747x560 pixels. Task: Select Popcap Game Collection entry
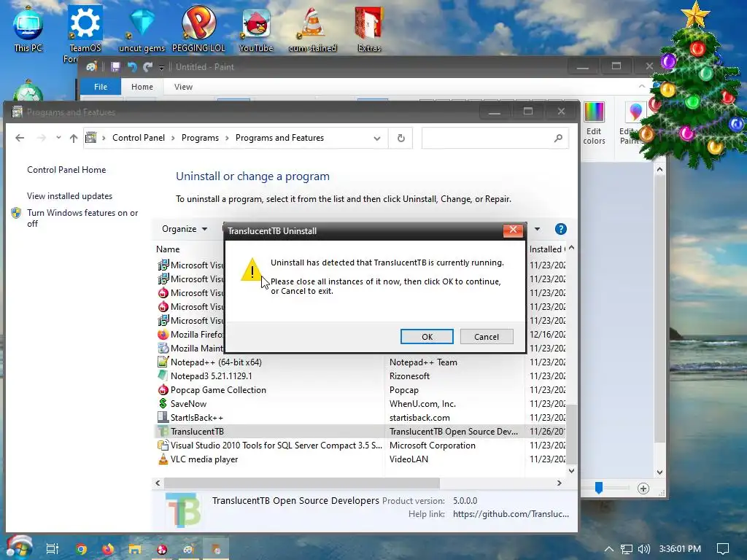point(361,390)
